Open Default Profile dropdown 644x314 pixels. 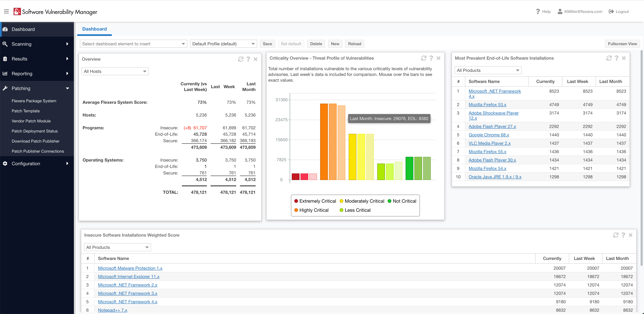[223, 44]
